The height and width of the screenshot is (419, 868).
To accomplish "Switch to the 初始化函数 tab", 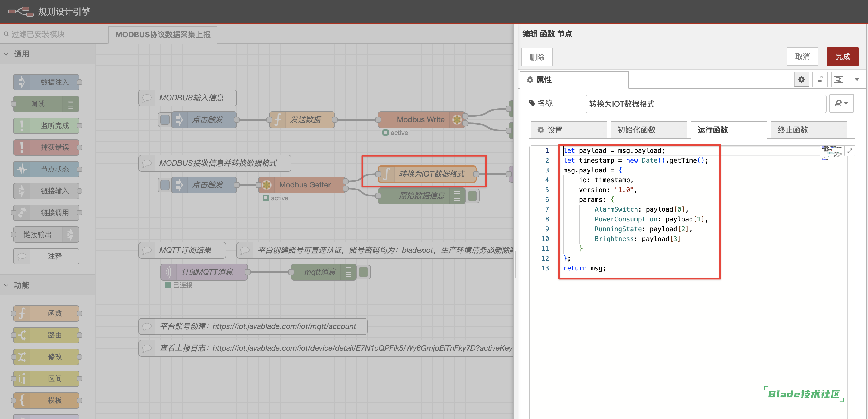I will point(649,130).
